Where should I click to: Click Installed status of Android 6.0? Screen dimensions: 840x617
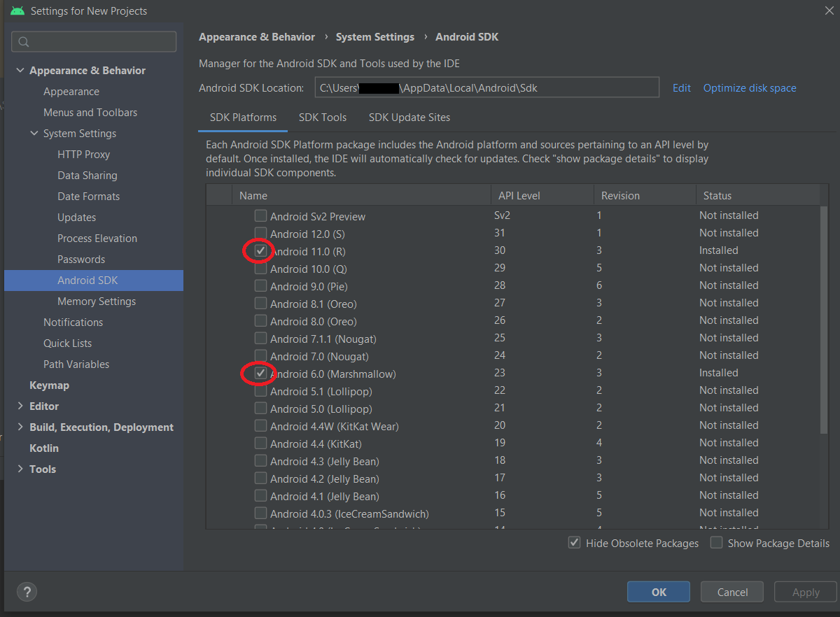click(719, 373)
